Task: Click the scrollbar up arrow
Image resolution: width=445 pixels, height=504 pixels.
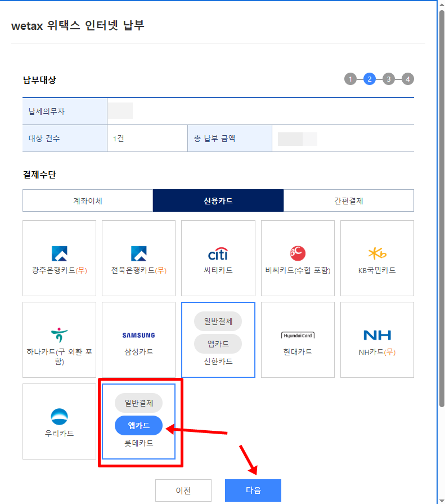Action: (x=442, y=5)
